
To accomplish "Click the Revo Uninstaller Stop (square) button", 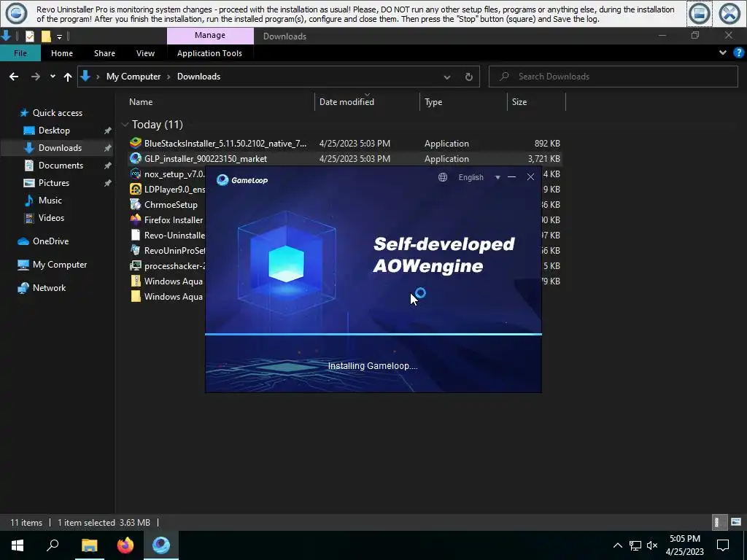I will (700, 13).
